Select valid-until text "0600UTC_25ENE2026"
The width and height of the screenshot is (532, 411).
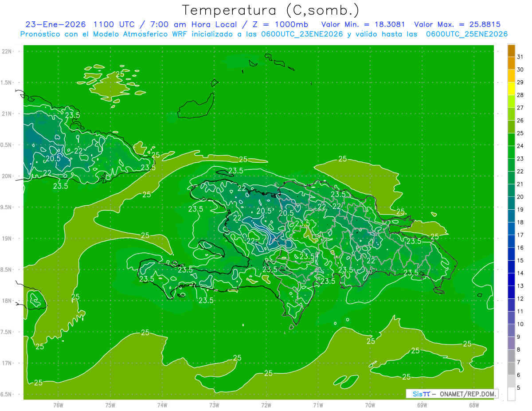point(467,34)
